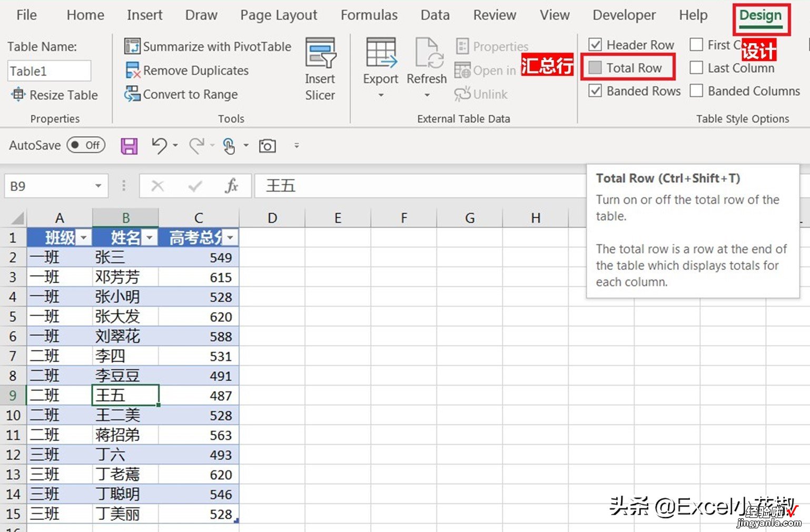Toggle the Banded Rows checkbox
The width and height of the screenshot is (810, 532).
pos(595,91)
